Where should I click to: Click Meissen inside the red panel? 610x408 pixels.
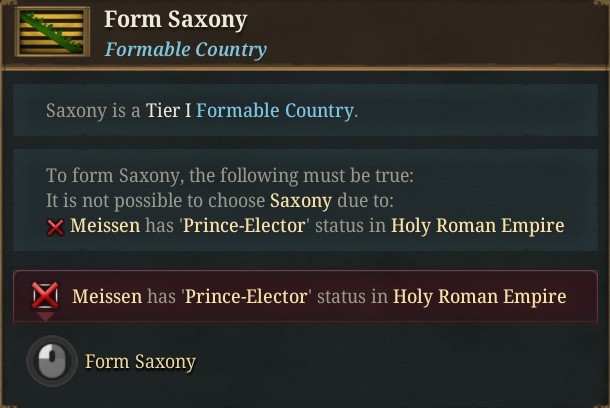(x=107, y=296)
